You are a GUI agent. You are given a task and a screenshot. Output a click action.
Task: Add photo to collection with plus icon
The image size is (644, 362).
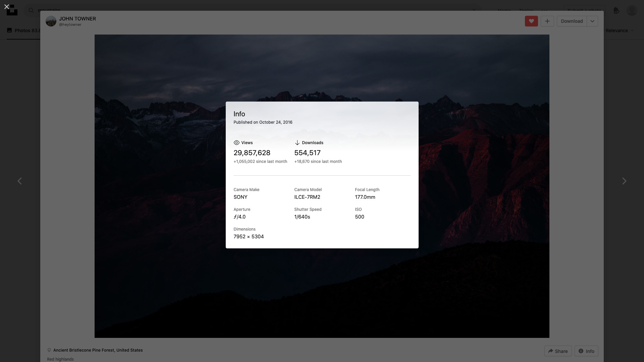(x=547, y=21)
